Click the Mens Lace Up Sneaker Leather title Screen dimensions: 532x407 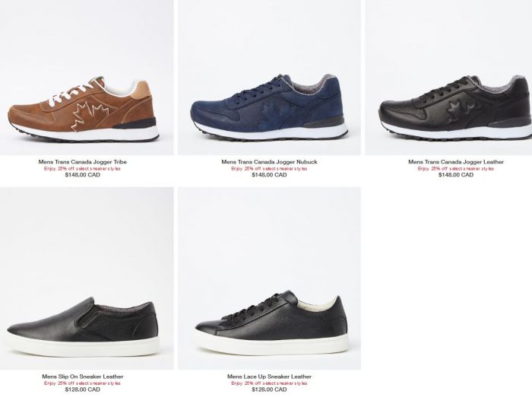coord(269,377)
